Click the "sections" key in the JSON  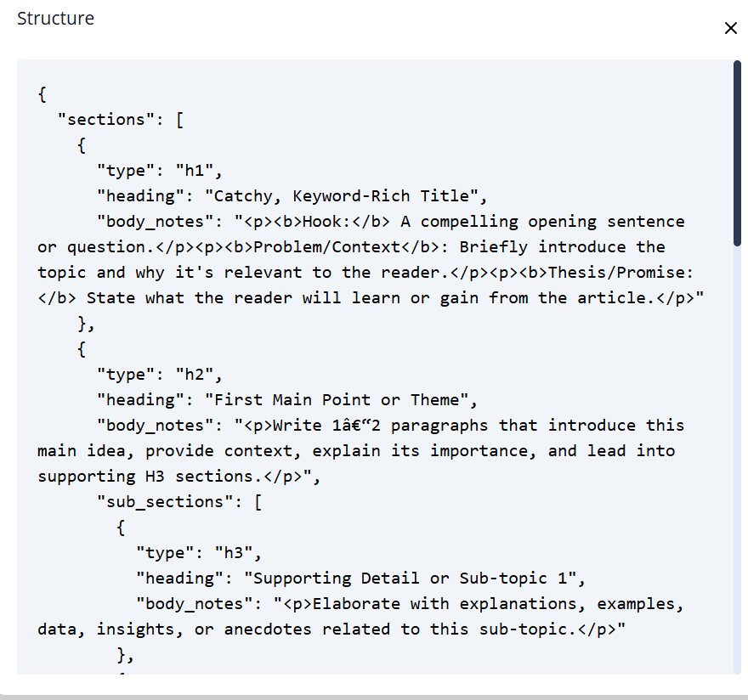(x=106, y=120)
